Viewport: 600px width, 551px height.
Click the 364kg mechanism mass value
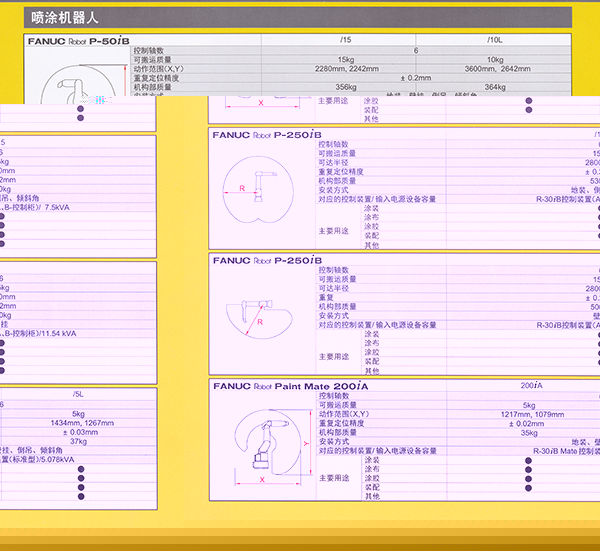pos(494,87)
